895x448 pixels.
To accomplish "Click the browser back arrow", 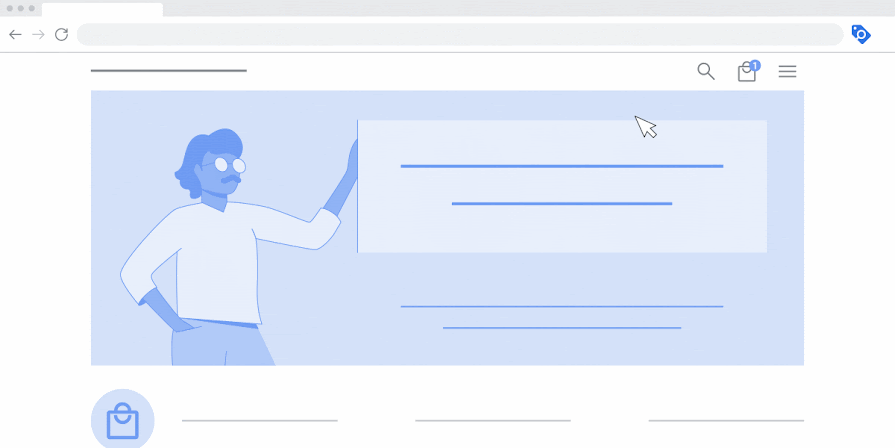I will [15, 35].
